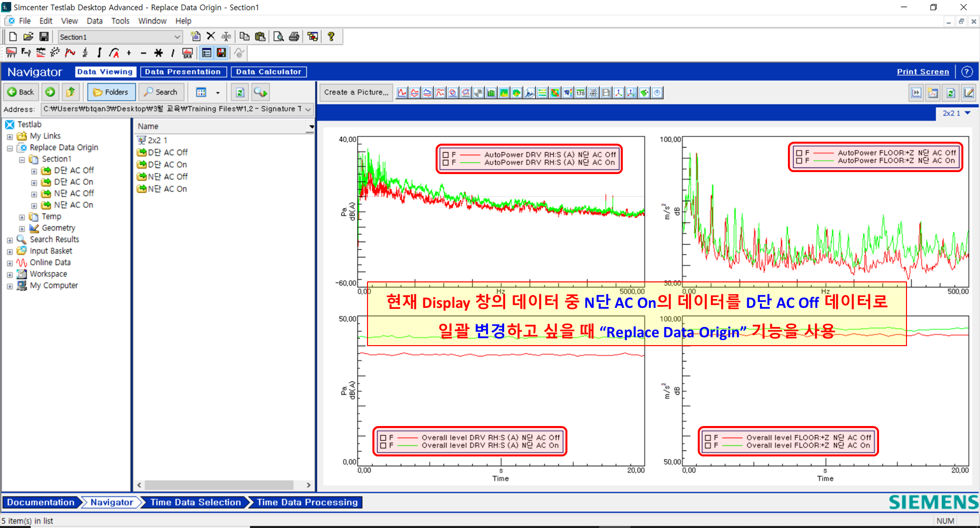Collapse the Section1 tree node
The image size is (980, 528).
pyautogui.click(x=22, y=159)
